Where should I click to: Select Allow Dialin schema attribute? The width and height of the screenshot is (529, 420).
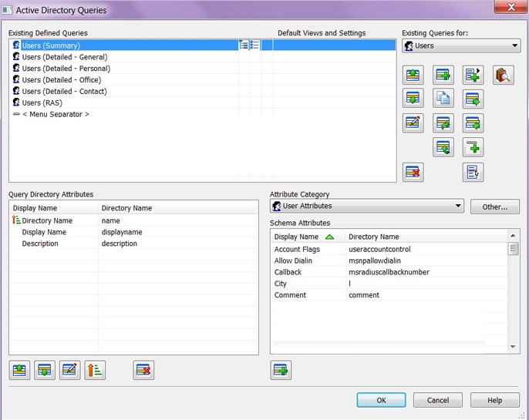pyautogui.click(x=389, y=260)
